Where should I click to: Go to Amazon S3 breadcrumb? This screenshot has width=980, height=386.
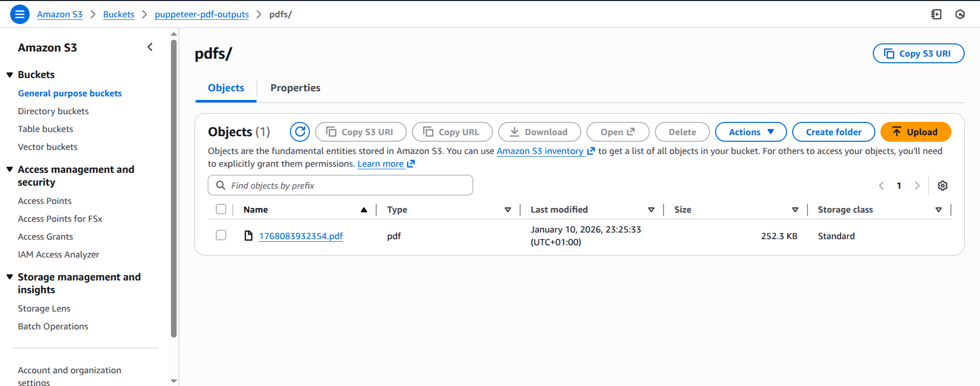pyautogui.click(x=60, y=14)
